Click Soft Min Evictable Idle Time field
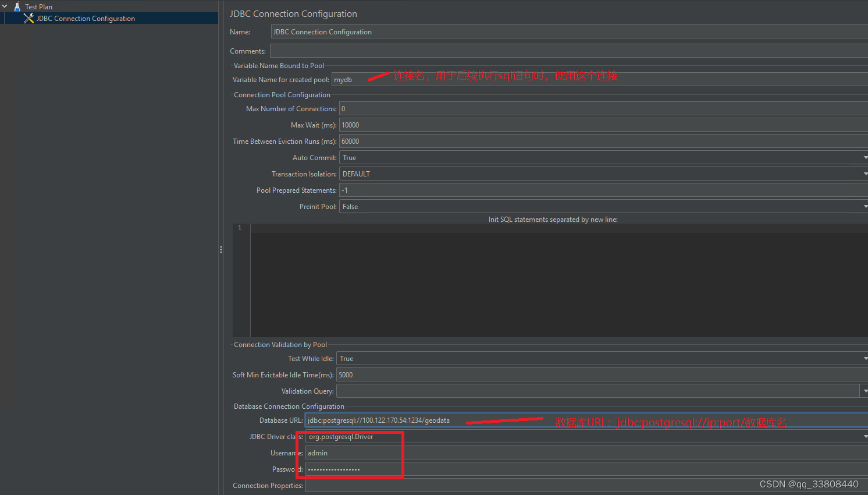868x495 pixels. pos(602,375)
